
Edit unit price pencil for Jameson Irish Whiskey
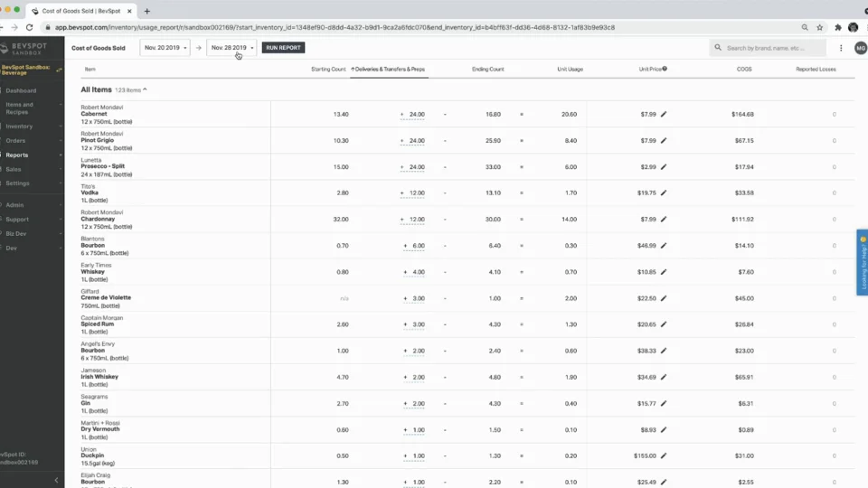pos(663,377)
